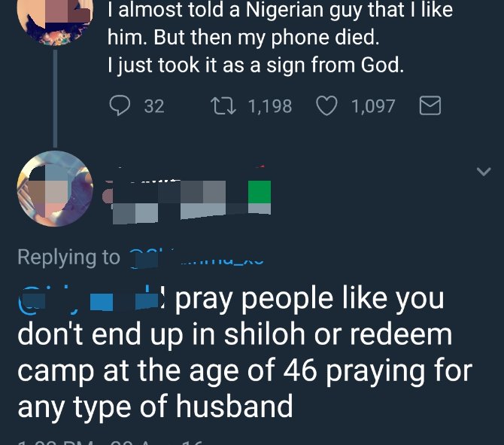Show the 1,097 likes count
Viewport: 504px width, 445px height.
pos(373,106)
